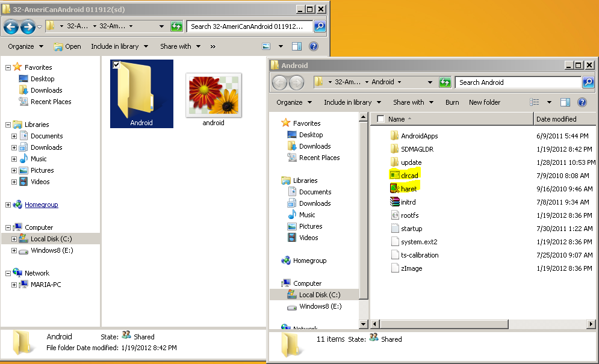Image resolution: width=599 pixels, height=364 pixels.
Task: Toggle preview pane in the Android window
Action: coord(565,102)
